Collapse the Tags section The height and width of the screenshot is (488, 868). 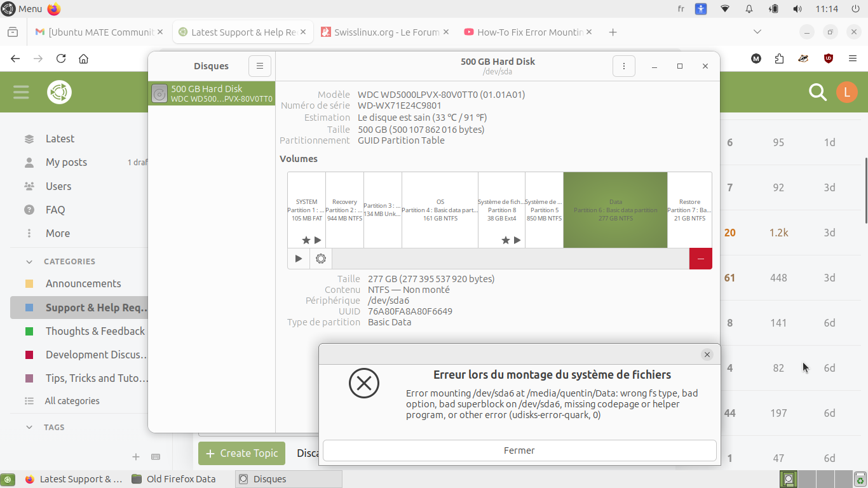point(29,427)
